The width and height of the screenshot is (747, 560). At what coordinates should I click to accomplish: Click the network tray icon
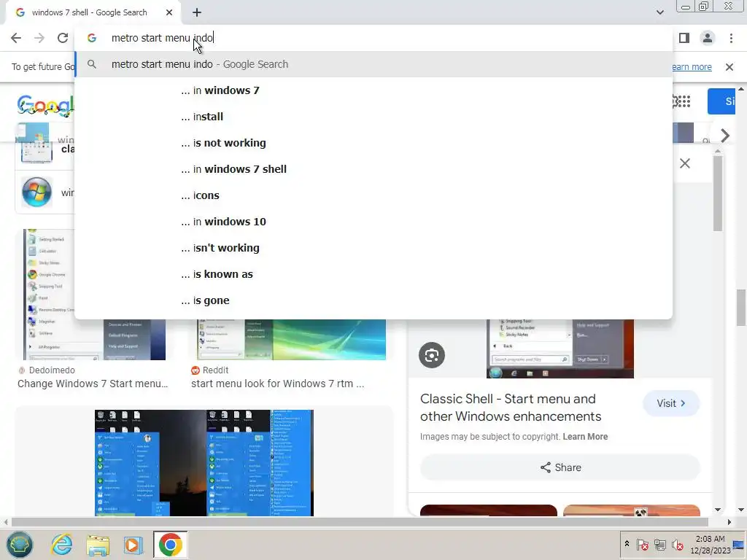tap(659, 544)
